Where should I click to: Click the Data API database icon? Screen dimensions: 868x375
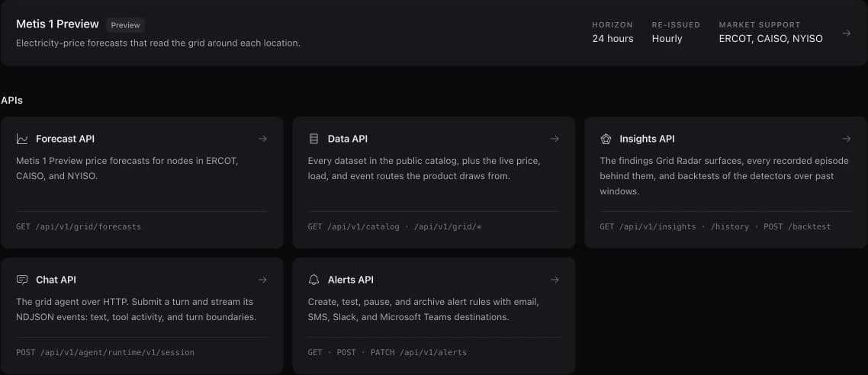[x=314, y=139]
